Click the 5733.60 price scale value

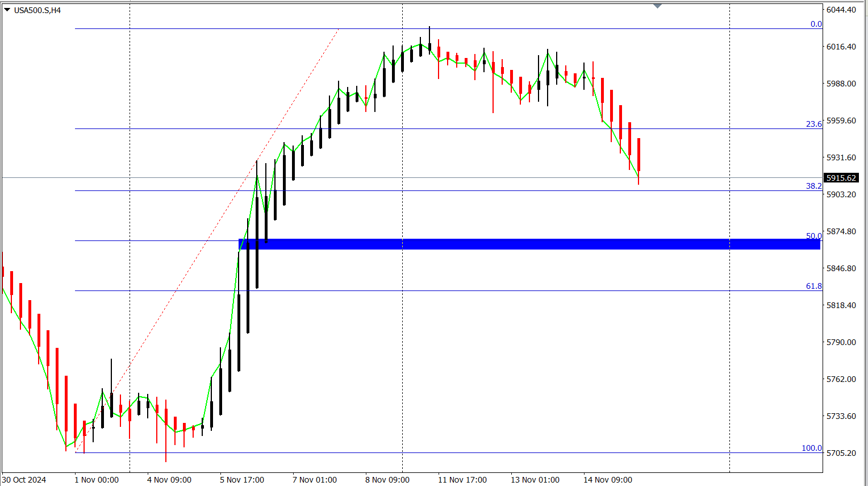coord(841,416)
